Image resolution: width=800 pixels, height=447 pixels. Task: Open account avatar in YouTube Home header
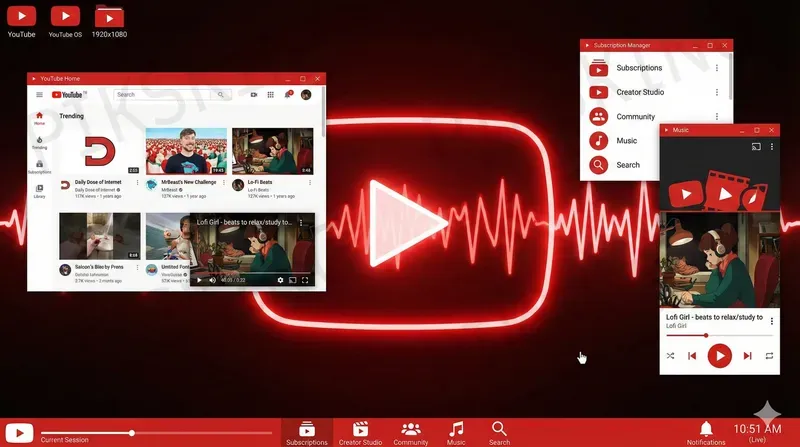click(x=306, y=94)
